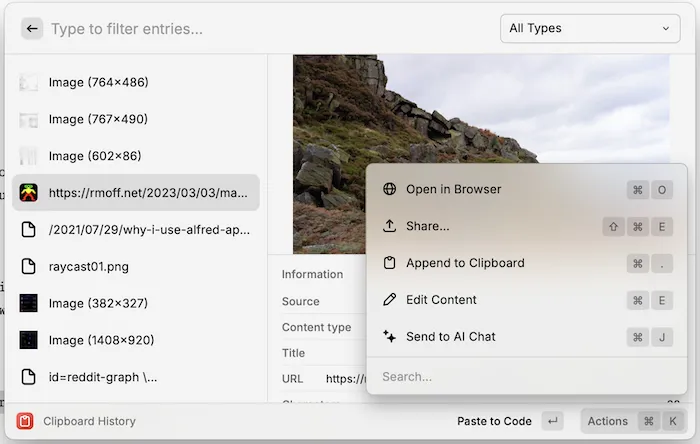This screenshot has height=444, width=700.
Task: Click the red Clipboard History icon
Action: click(x=25, y=421)
